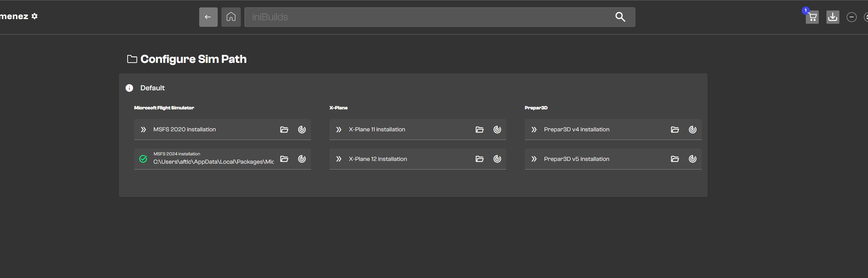Click the back arrow button
The height and width of the screenshot is (278, 868).
(x=208, y=17)
